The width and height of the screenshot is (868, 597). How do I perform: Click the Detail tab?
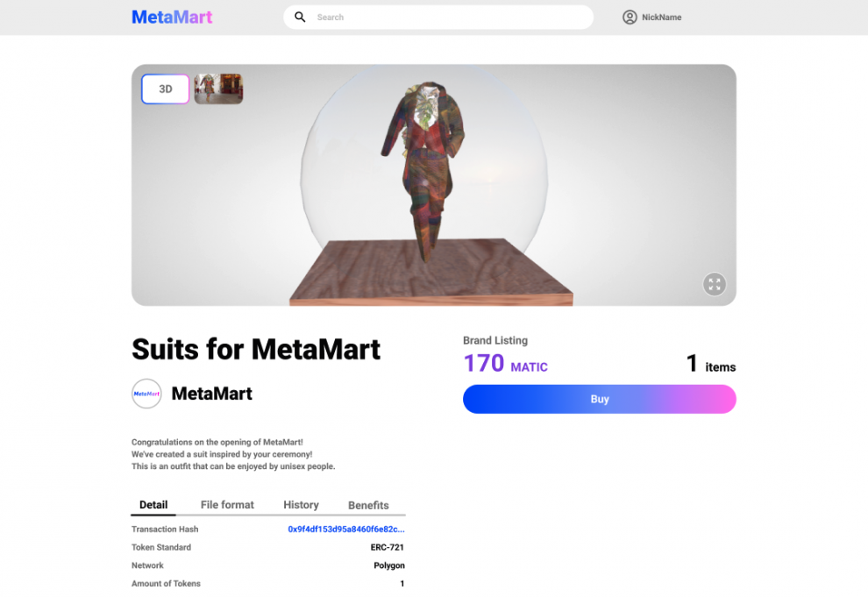(x=153, y=505)
